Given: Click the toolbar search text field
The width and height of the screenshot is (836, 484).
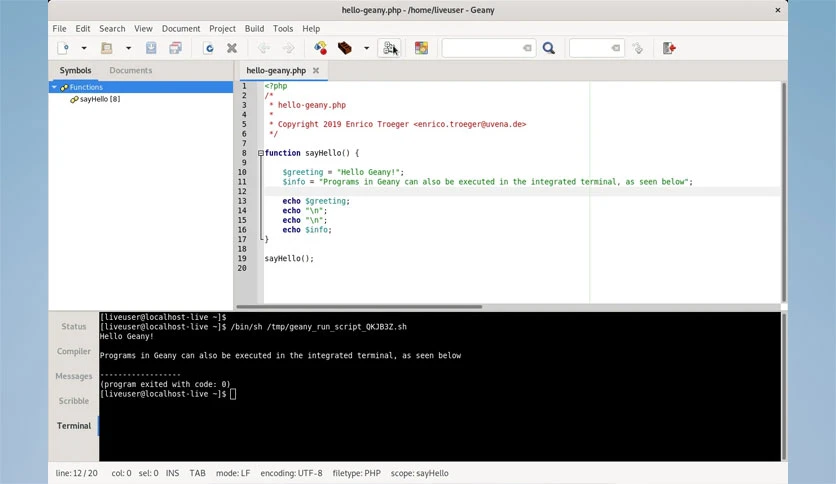Looking at the screenshot, I should 482,49.
